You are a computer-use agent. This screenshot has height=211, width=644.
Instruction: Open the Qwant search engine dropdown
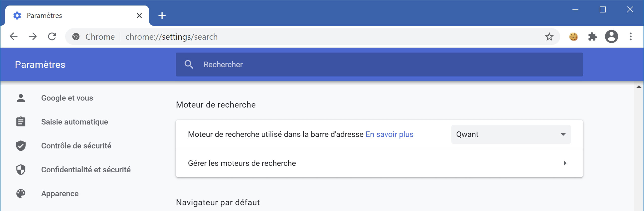coord(511,134)
